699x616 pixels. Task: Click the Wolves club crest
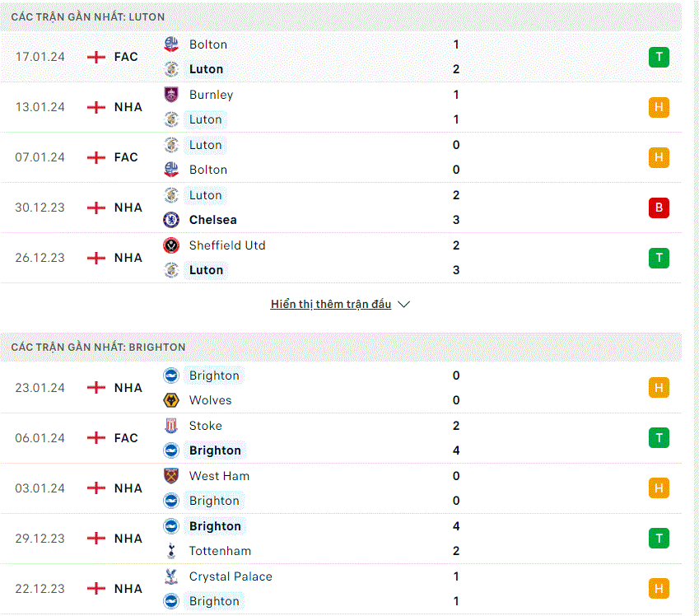click(171, 400)
